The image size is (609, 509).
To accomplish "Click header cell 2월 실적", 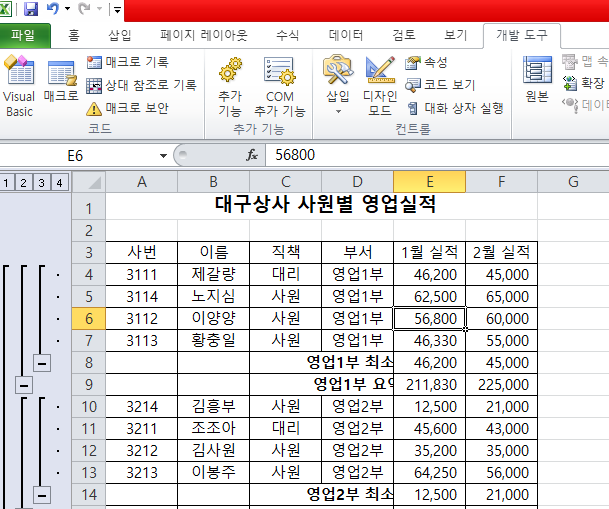I will (501, 252).
